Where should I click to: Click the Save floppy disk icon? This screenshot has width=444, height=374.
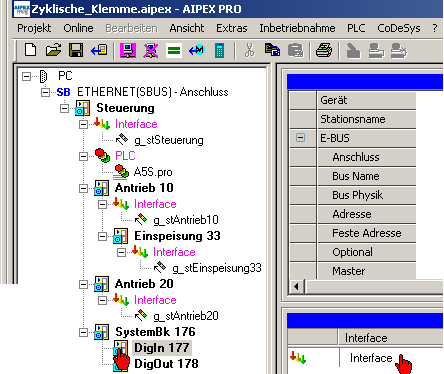[x=76, y=50]
